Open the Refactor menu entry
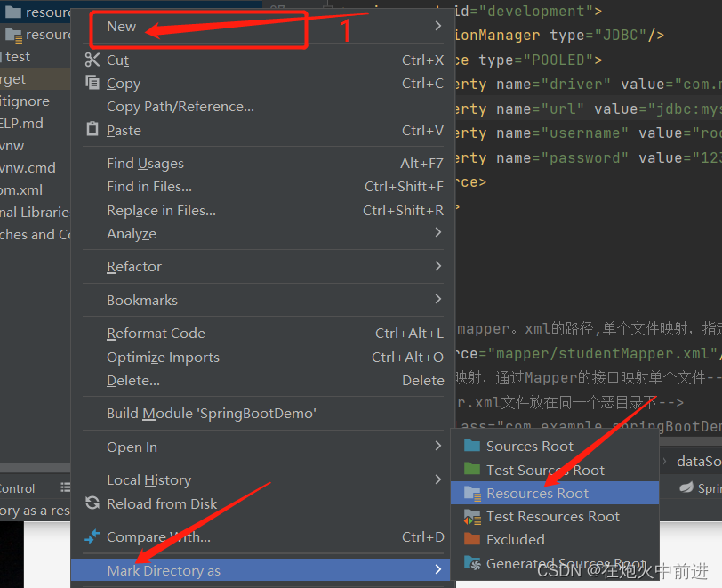Image resolution: width=722 pixels, height=588 pixels. coord(263,266)
